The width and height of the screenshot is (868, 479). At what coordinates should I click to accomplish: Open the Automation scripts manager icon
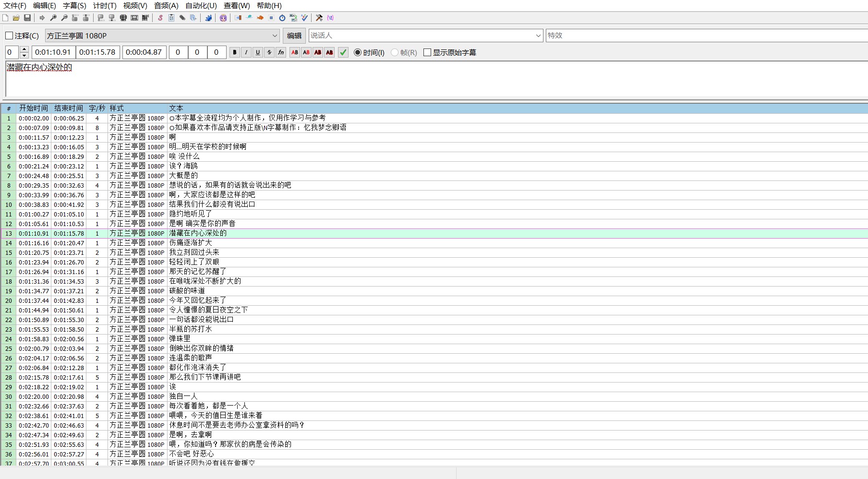(208, 18)
